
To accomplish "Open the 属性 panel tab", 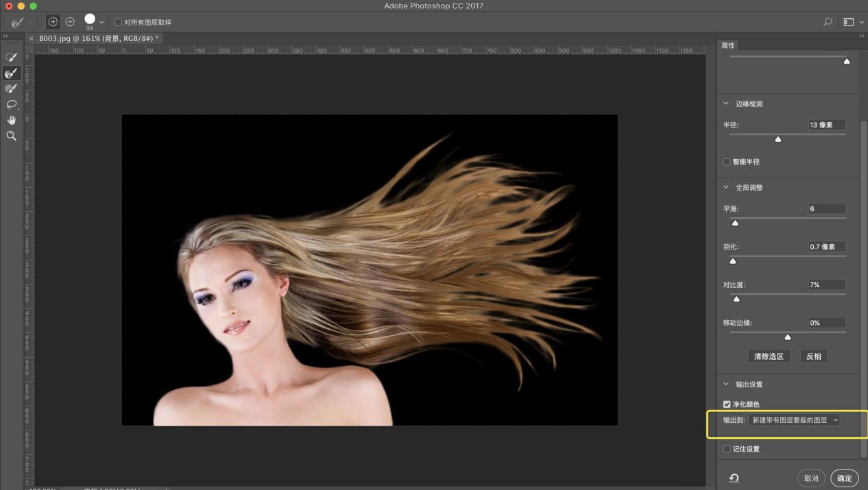I will click(727, 45).
